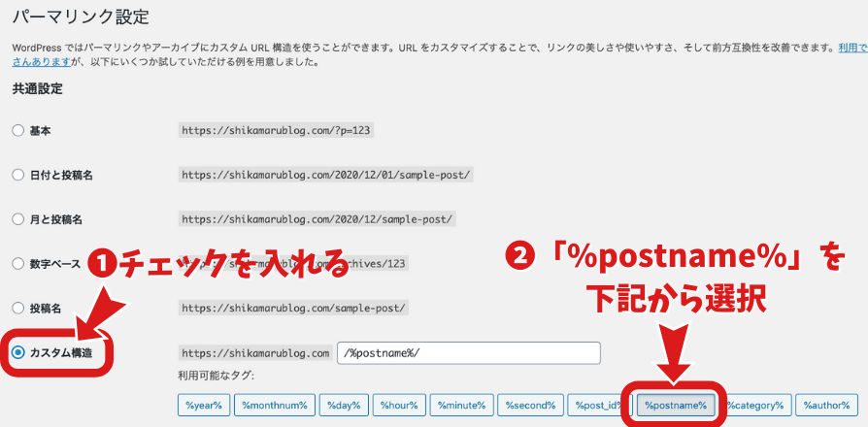Select the 日付と投稿名 radio button

pyautogui.click(x=17, y=176)
